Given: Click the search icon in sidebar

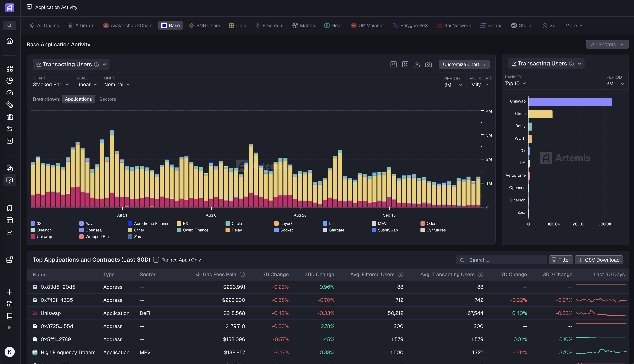Looking at the screenshot, I should (9, 25).
